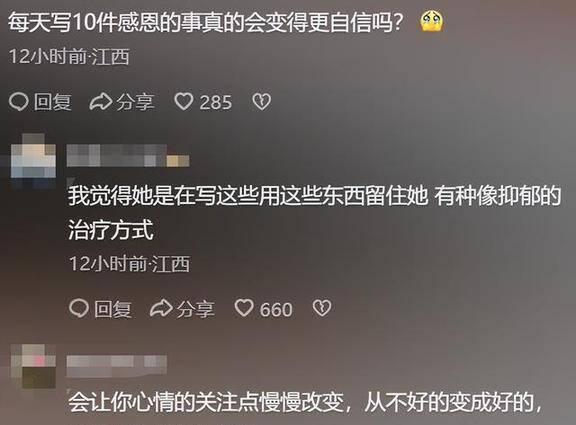576x425 pixels.
Task: Open the avatar beside 会让你心情的关注点 comment
Action: pyautogui.click(x=33, y=366)
